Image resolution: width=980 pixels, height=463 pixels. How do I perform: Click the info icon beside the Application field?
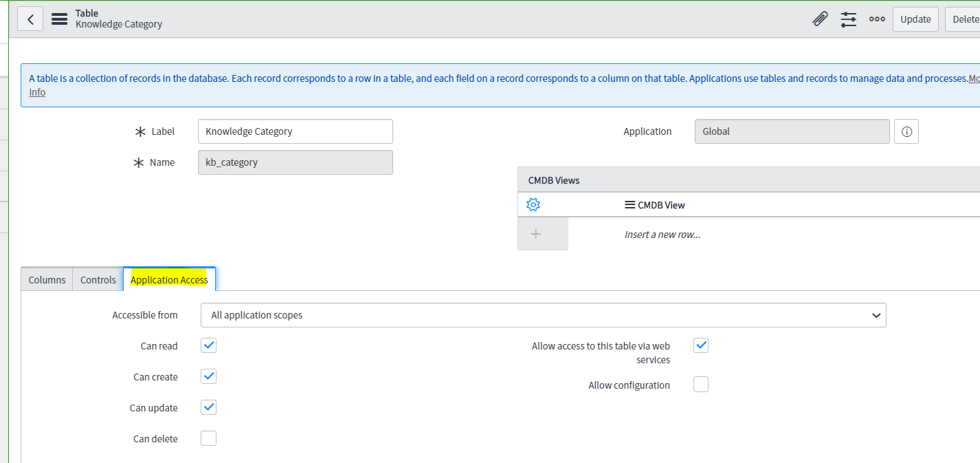906,131
